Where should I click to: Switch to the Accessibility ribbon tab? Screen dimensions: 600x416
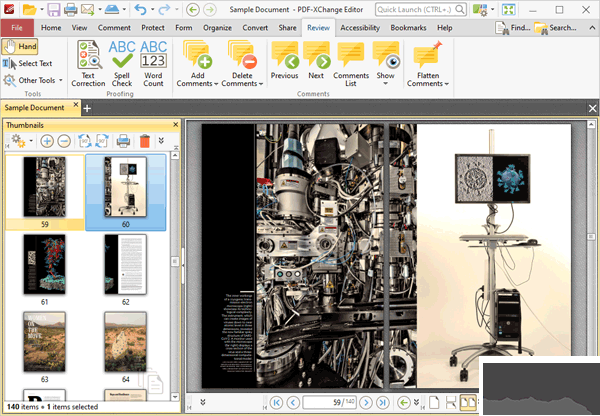359,27
